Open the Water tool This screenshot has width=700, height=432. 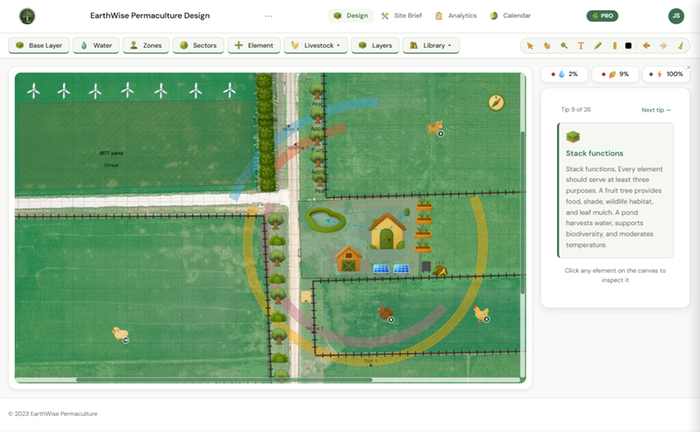coord(96,46)
